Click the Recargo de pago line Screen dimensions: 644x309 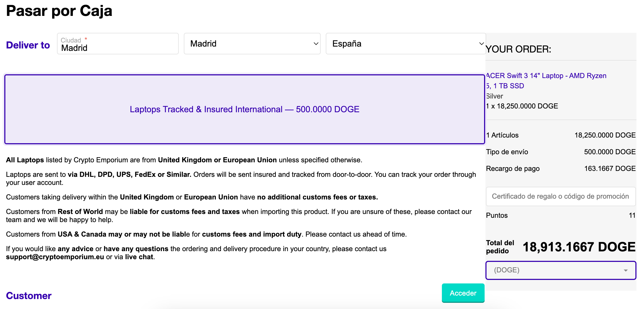click(561, 168)
